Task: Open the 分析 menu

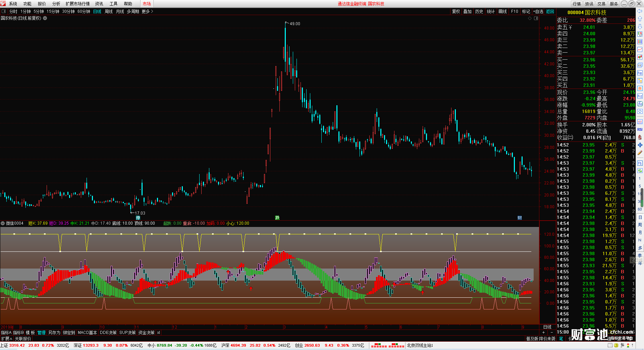Action: coord(56,4)
